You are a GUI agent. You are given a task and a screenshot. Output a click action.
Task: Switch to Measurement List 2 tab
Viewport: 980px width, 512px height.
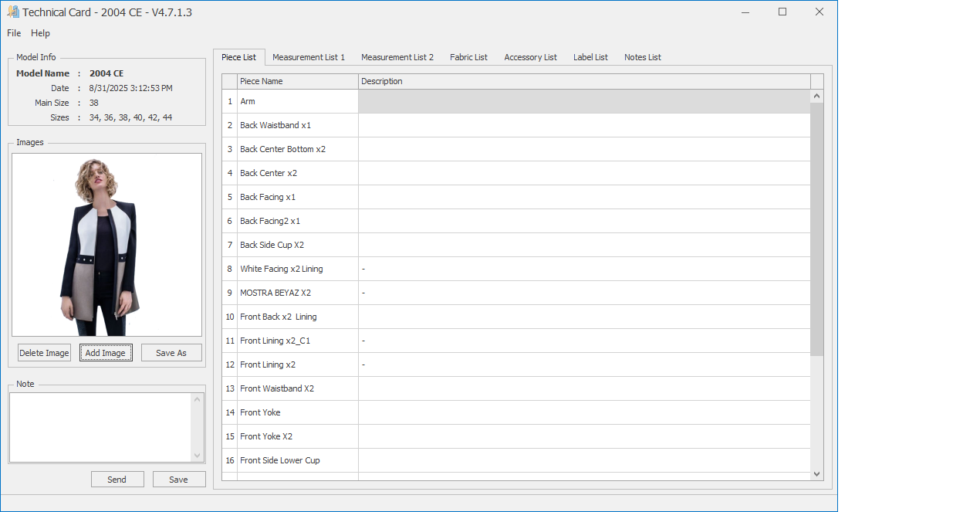coord(397,57)
